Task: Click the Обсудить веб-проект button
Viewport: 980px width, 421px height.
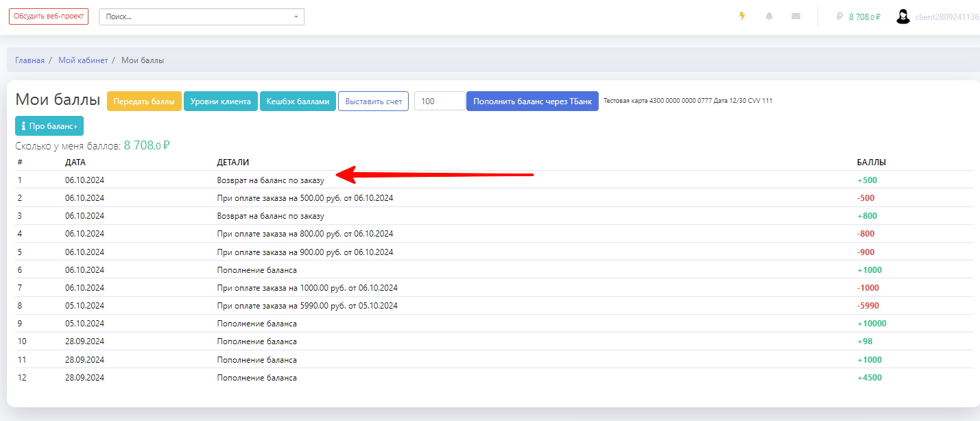Action: point(49,16)
